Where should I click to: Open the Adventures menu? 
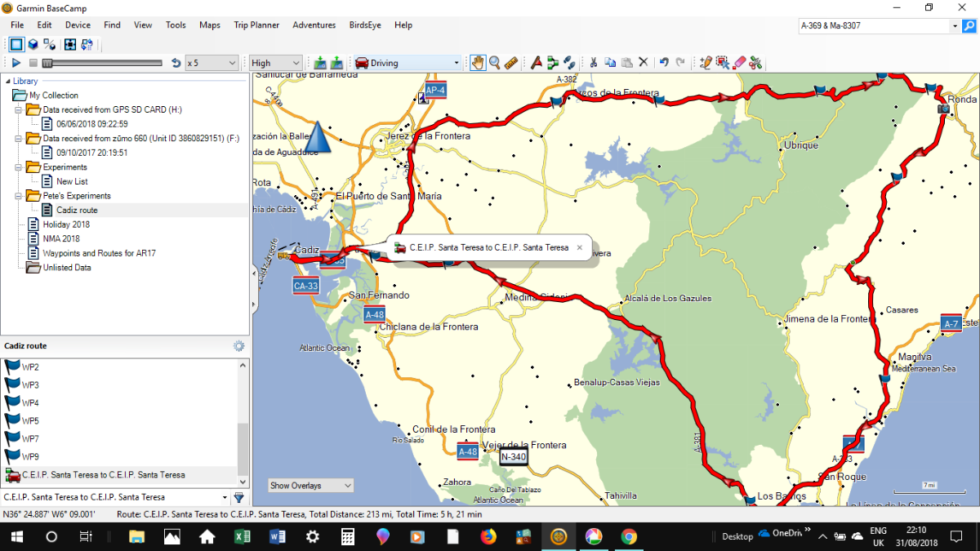pos(314,25)
